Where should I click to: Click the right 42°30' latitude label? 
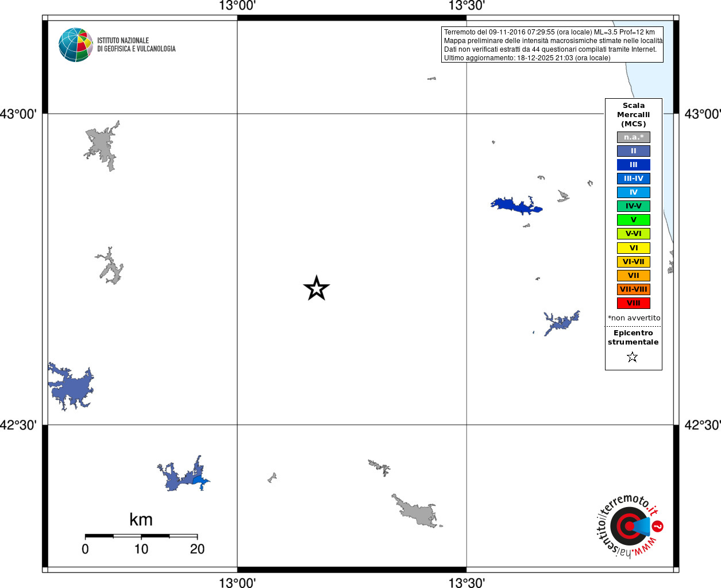coord(702,425)
